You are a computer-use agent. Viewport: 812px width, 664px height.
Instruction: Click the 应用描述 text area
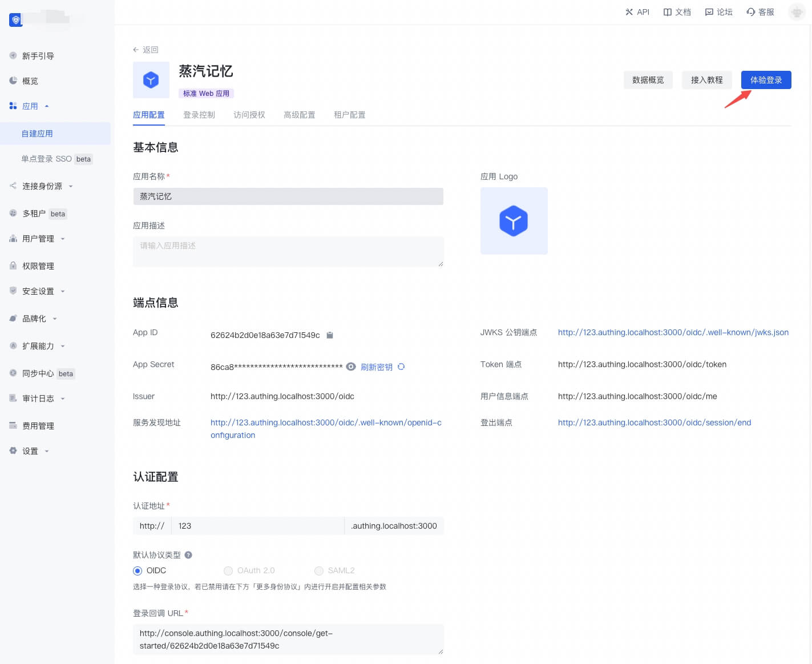coord(288,251)
